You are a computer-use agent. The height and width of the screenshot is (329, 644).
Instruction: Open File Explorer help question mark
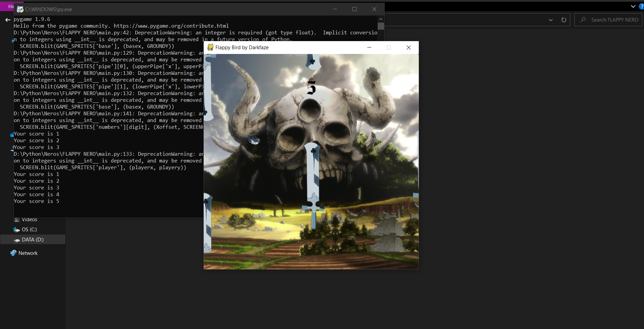pyautogui.click(x=641, y=6)
